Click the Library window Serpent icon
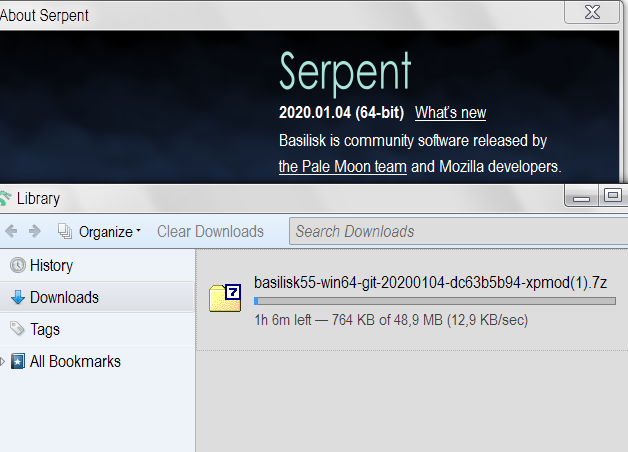The width and height of the screenshot is (628, 452). (5, 199)
